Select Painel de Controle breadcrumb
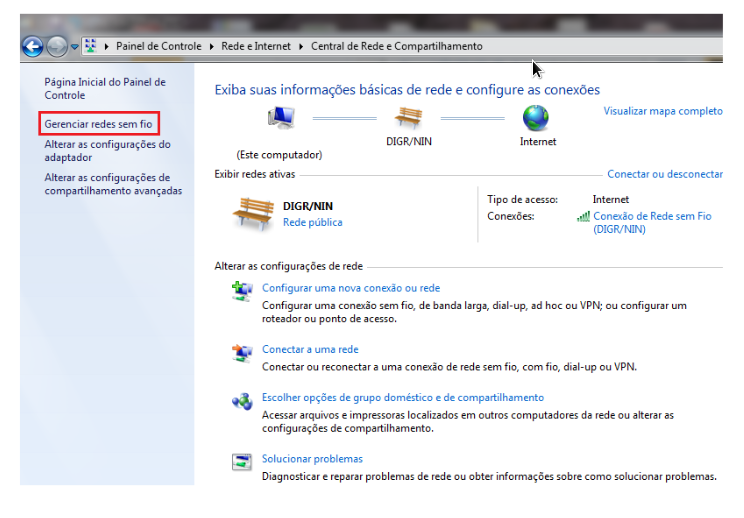The width and height of the screenshot is (744, 518). [158, 46]
